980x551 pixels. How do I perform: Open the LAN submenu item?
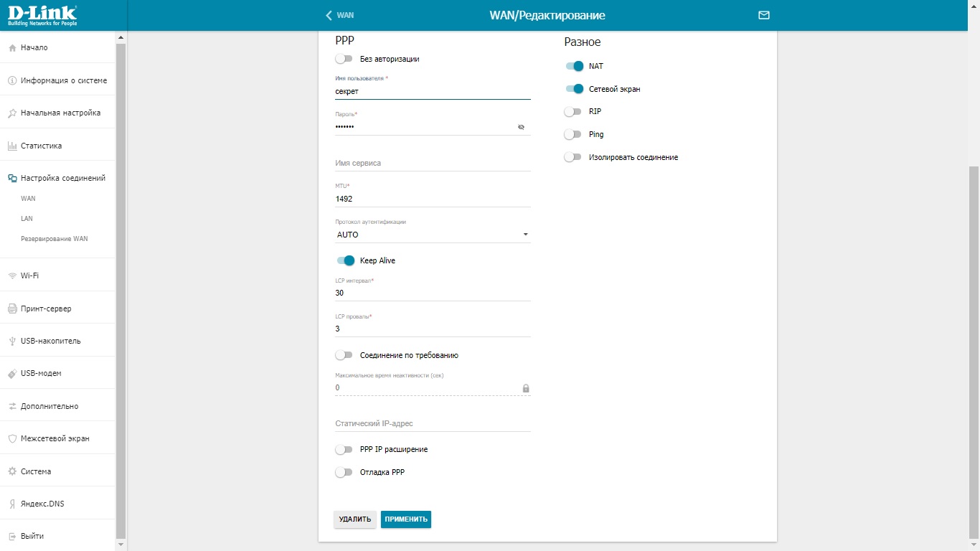tap(27, 219)
